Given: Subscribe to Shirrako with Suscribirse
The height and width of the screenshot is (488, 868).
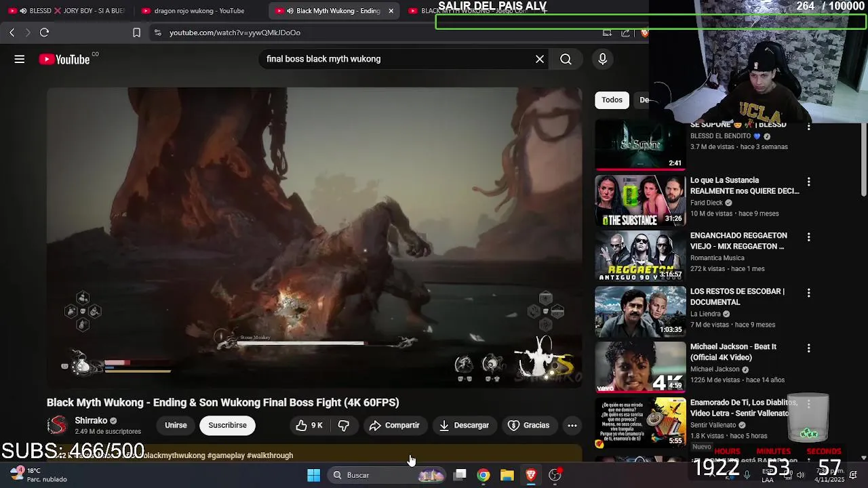Looking at the screenshot, I should (227, 426).
